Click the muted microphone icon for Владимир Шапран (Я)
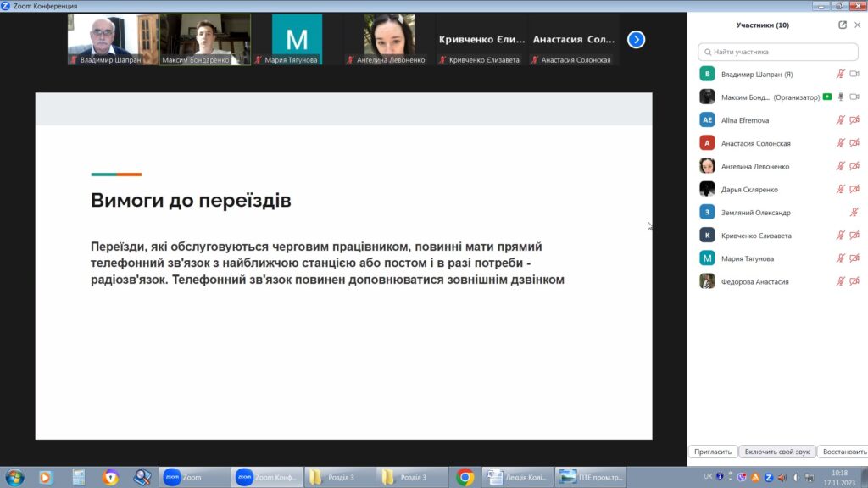Viewport: 868px width, 488px height. coord(840,74)
